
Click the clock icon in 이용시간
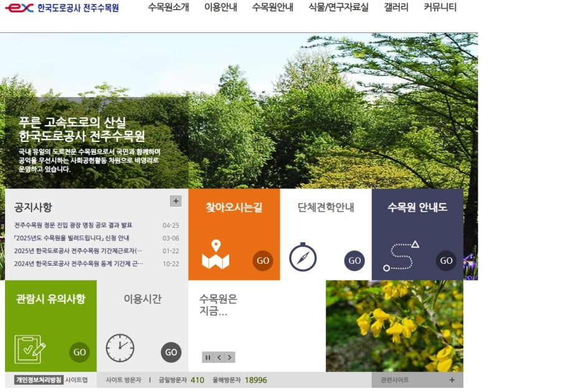click(120, 348)
